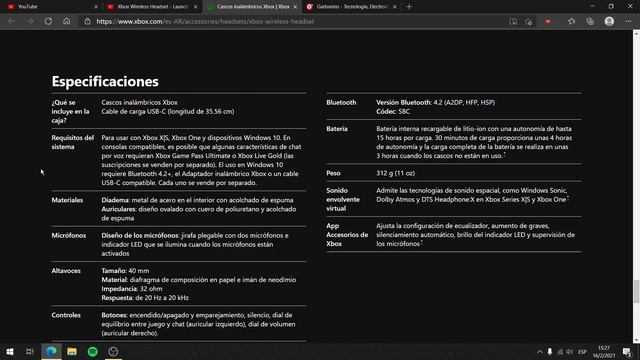Open the immersive reader icon
The image size is (640, 360).
[513, 22]
